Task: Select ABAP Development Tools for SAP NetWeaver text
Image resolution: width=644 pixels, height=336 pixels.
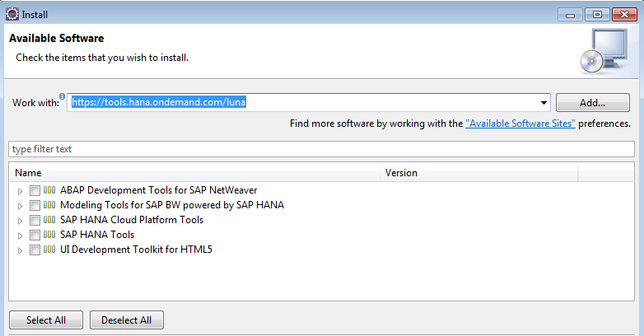Action: coord(159,190)
